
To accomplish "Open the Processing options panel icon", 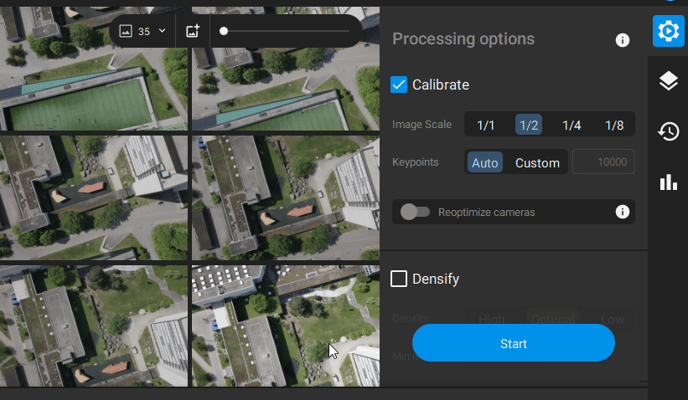I will click(x=668, y=32).
